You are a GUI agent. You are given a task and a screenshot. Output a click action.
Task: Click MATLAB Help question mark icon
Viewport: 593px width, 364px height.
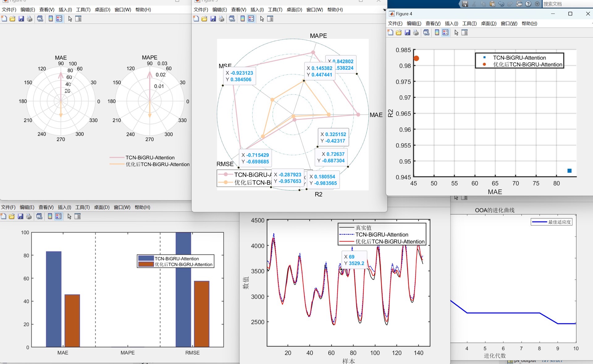pyautogui.click(x=528, y=4)
